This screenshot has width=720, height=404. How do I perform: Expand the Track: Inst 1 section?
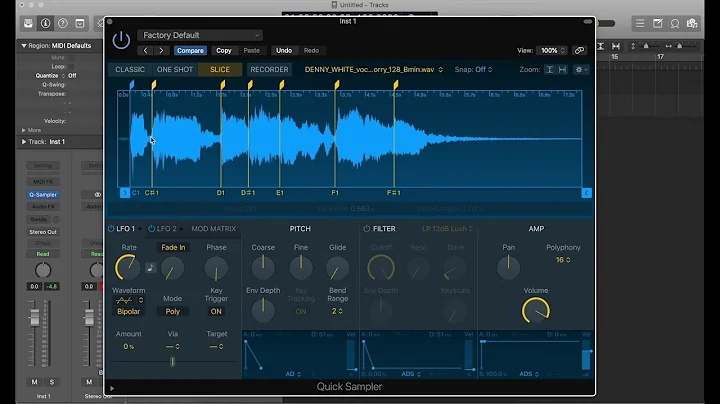[x=24, y=142]
